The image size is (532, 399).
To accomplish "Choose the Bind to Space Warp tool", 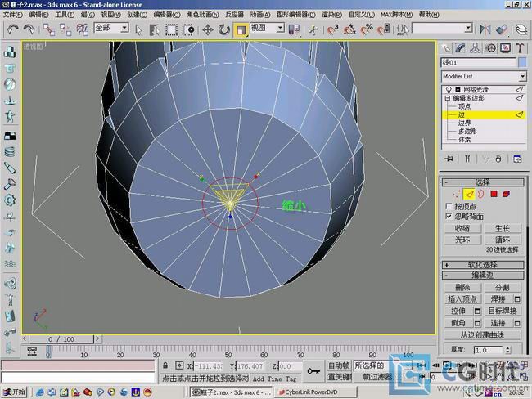I will [x=83, y=29].
